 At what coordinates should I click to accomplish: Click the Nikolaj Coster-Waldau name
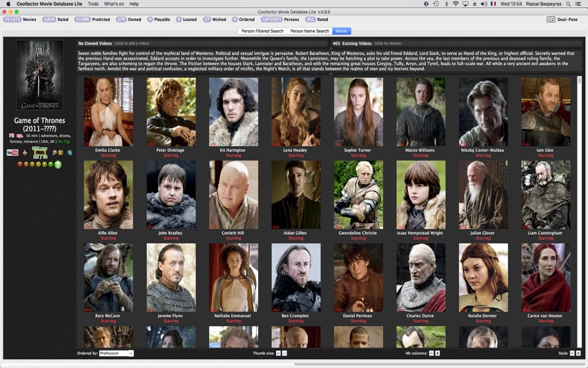483,150
